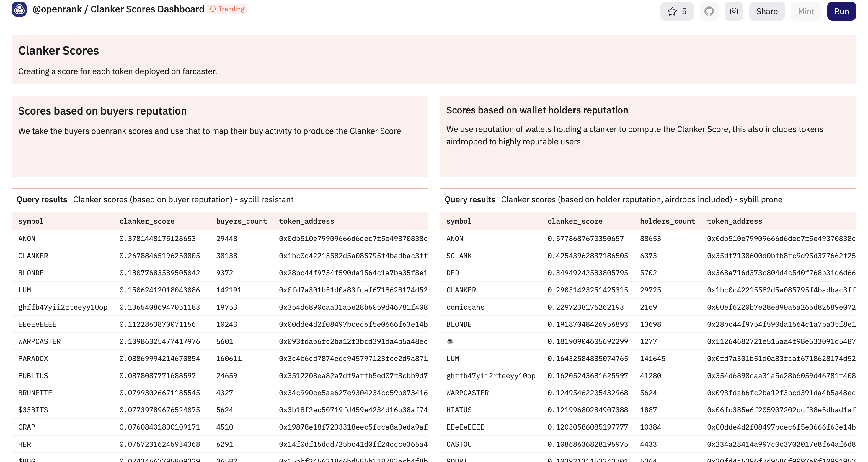Open buyer reputation Clanker scores query title
Screen dimensions: 868x462
coord(183,199)
